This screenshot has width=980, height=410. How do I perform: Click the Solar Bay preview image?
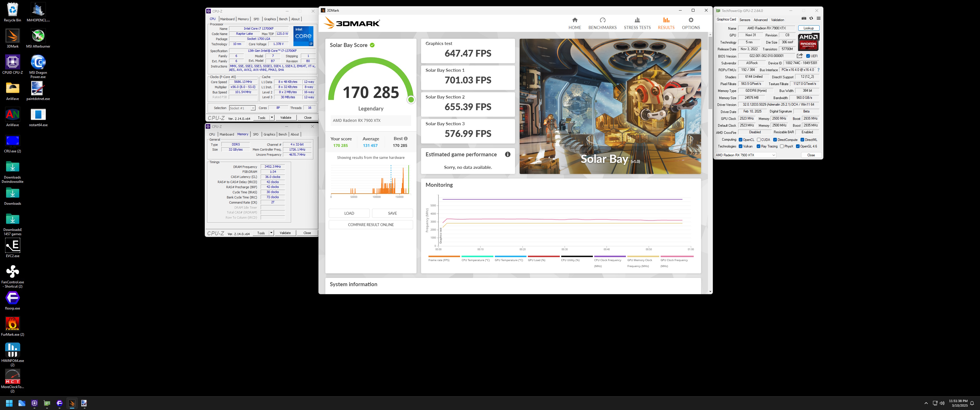point(610,106)
